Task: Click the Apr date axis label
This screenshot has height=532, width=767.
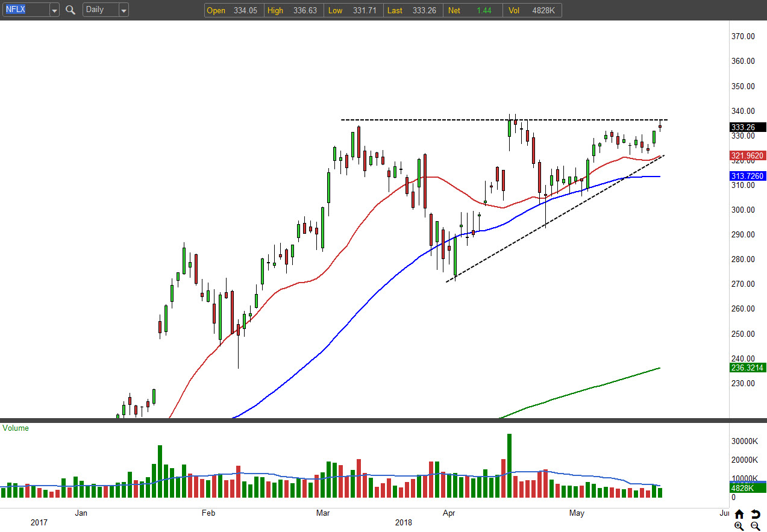Action: (448, 513)
